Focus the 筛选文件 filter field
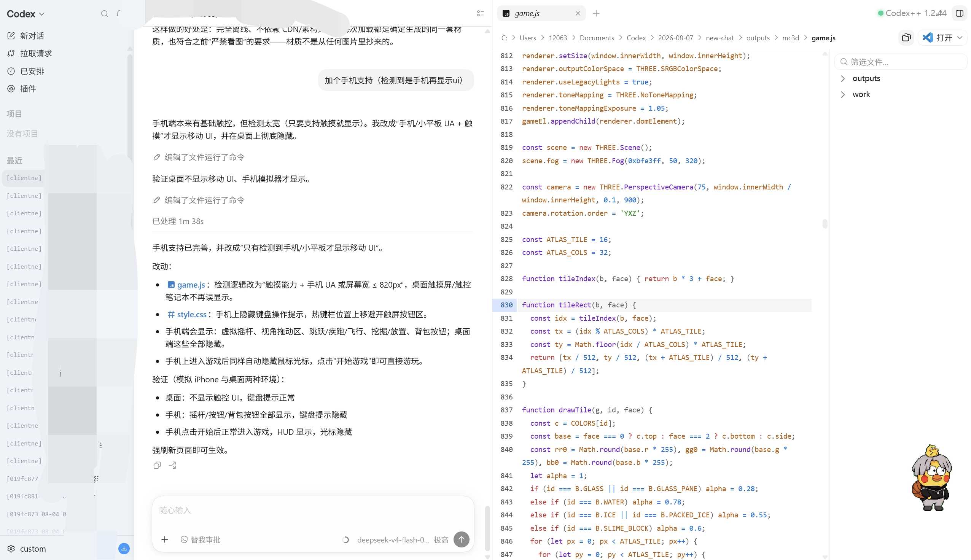The image size is (971, 560). tap(901, 62)
